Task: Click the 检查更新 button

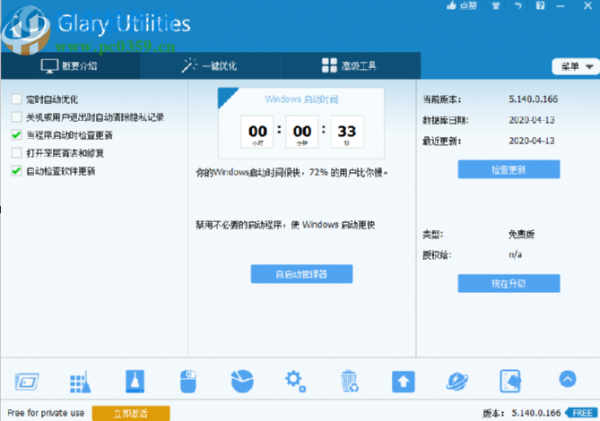Action: tap(509, 169)
